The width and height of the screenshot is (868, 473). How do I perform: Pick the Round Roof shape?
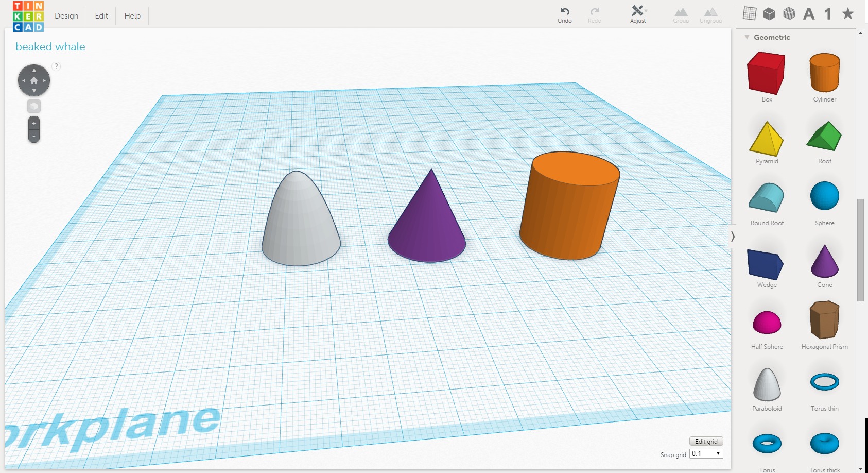tap(767, 198)
